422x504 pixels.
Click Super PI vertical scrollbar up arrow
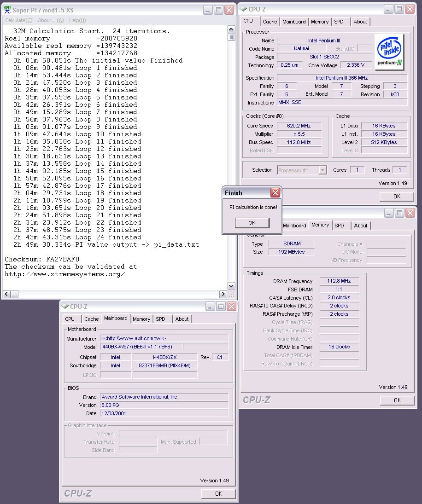pos(231,29)
